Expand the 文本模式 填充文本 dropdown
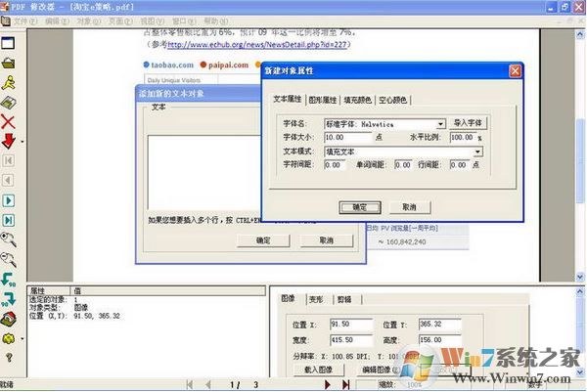Image resolution: width=587 pixels, height=392 pixels. (478, 152)
